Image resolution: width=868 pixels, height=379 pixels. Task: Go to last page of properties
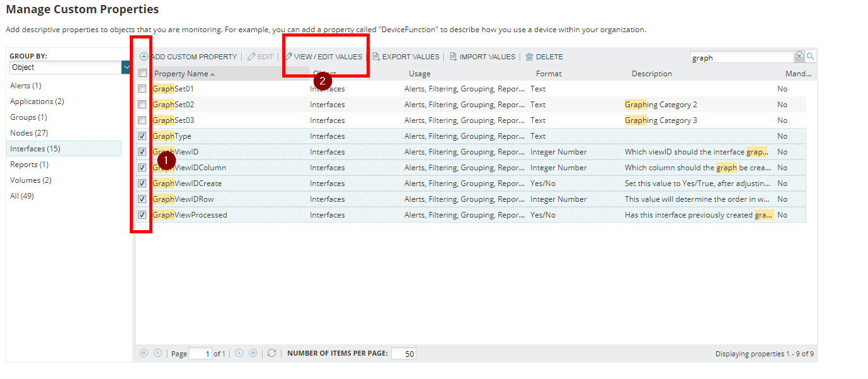(x=253, y=353)
